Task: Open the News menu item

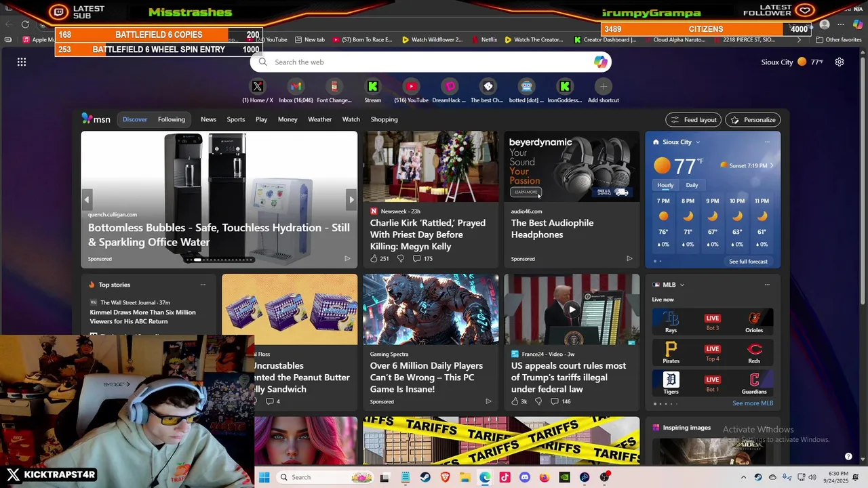Action: (208, 119)
